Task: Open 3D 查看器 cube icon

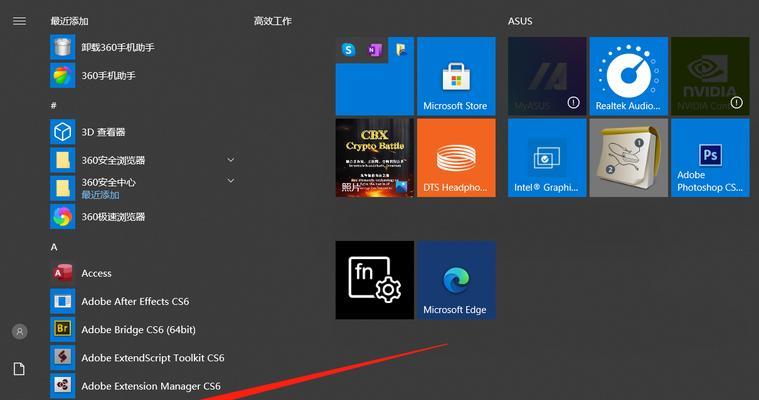Action: click(x=62, y=132)
